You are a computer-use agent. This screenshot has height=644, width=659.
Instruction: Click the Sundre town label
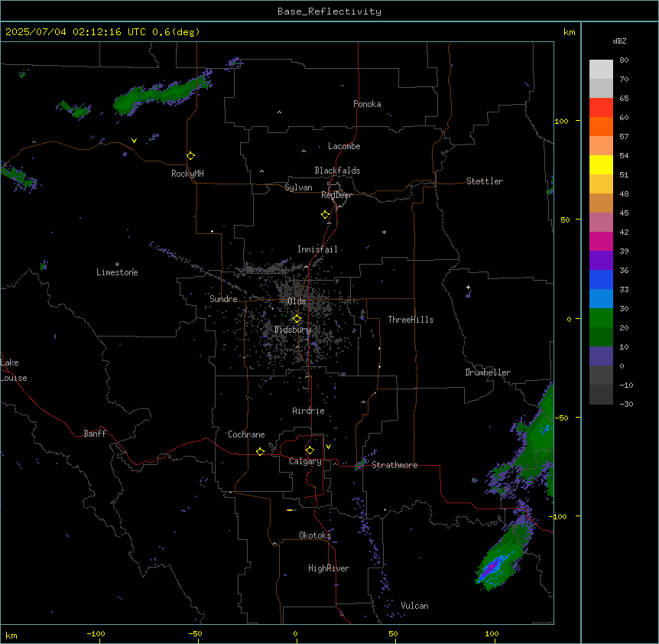[223, 299]
